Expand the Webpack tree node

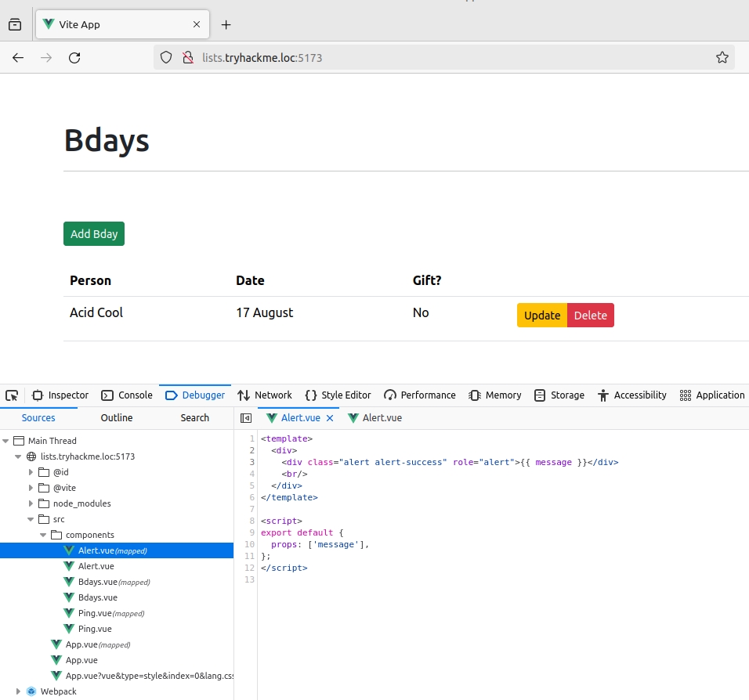(19, 691)
